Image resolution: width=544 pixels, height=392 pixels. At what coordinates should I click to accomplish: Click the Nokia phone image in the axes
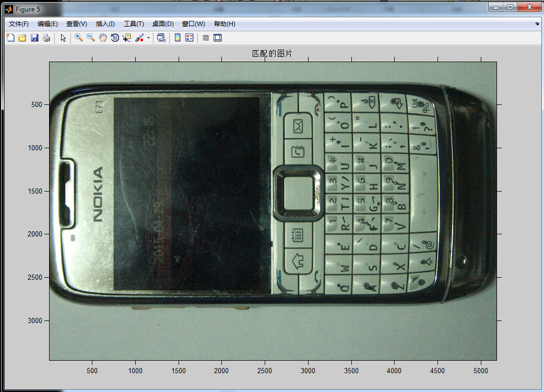click(273, 211)
